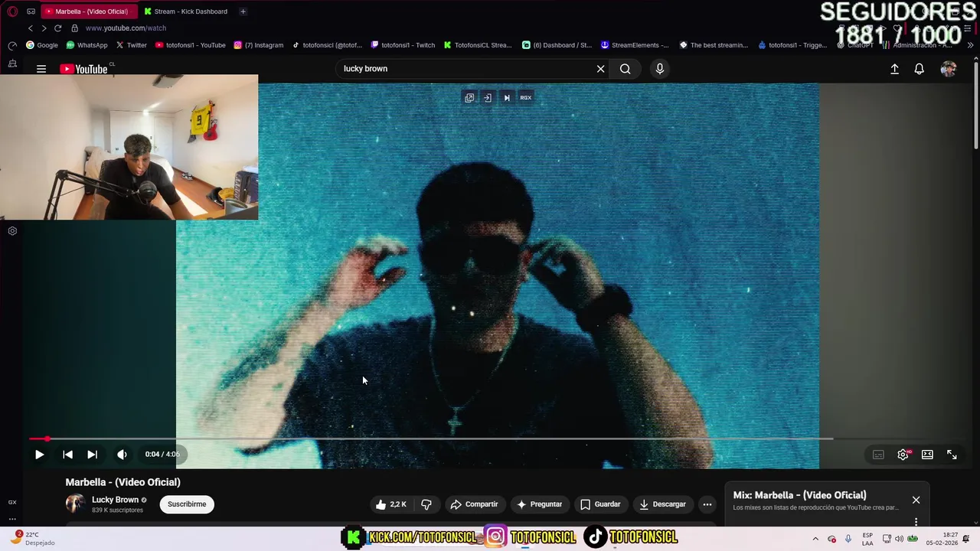
Task: Go forward with the browser forward arrow
Action: (44, 28)
